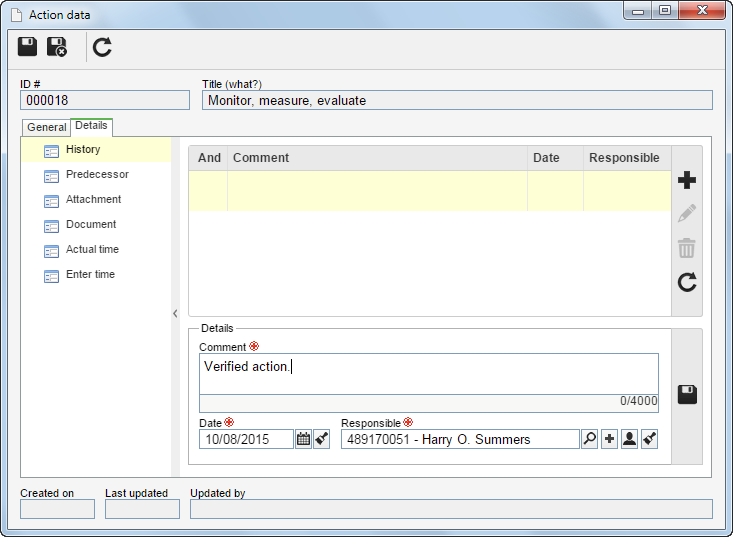Search responsible user with magnifier icon
This screenshot has width=733, height=537.
[590, 439]
